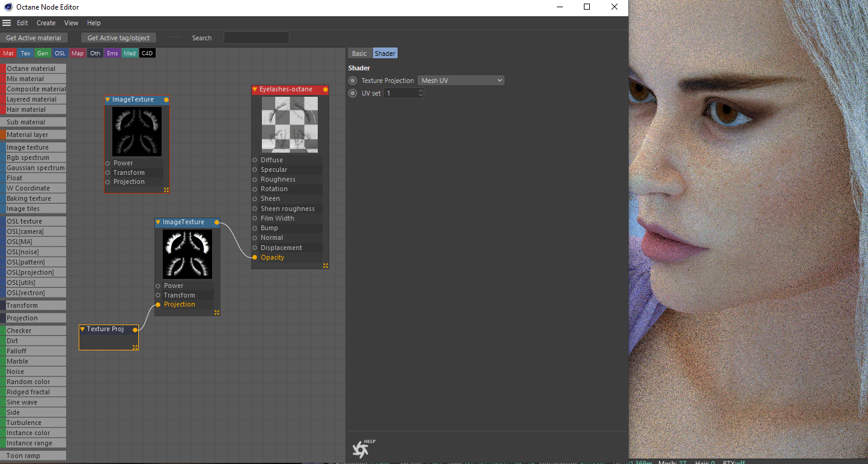The height and width of the screenshot is (464, 868).
Task: Click the Specular input port on Eyelashes-octane
Action: (255, 169)
